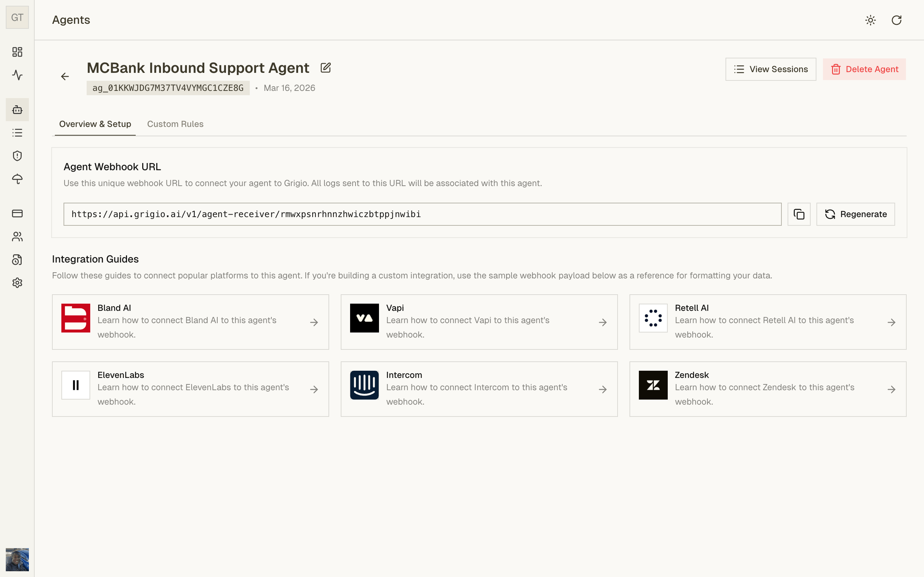Switch to the Custom Rules tab
This screenshot has width=924, height=577.
[x=175, y=124]
